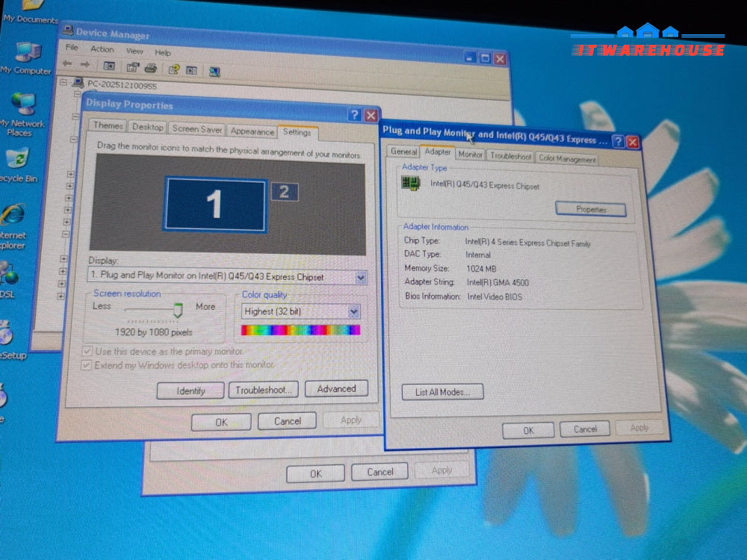Click Cancel in the dialog behind Display Properties
Screen dimensions: 747x560
pyautogui.click(x=379, y=472)
